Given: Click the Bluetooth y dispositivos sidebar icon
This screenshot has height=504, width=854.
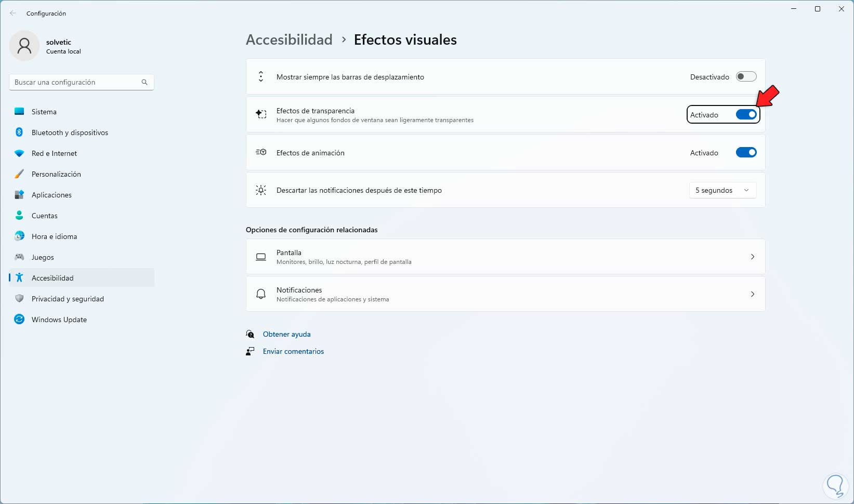Looking at the screenshot, I should pyautogui.click(x=19, y=132).
